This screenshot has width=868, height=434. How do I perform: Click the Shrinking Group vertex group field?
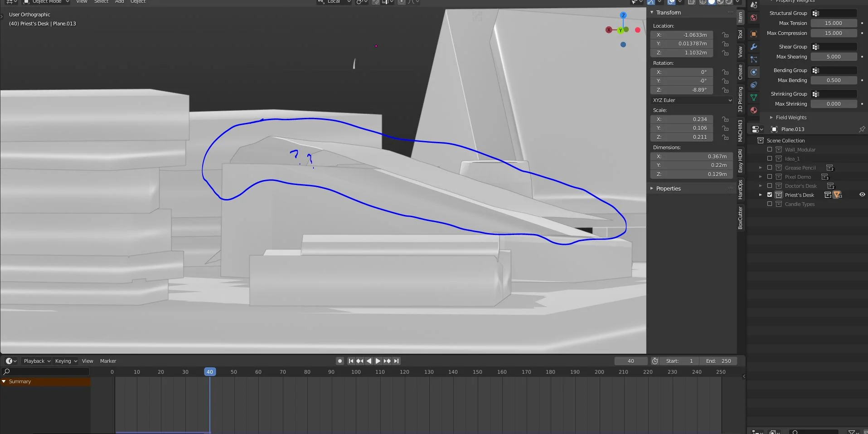(x=834, y=94)
